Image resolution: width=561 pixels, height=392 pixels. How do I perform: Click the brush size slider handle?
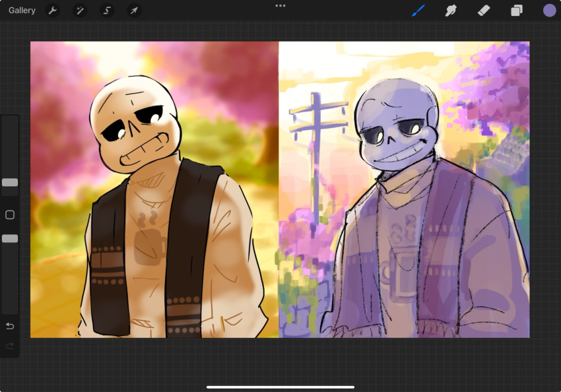point(10,182)
